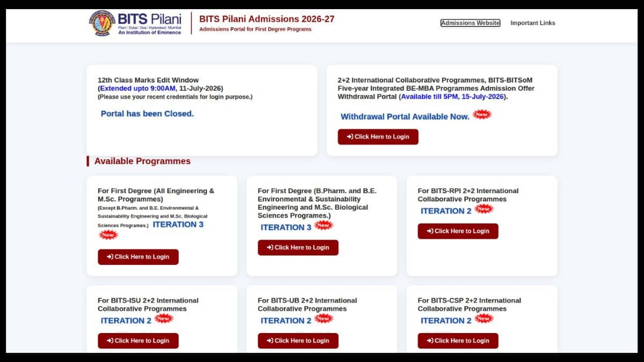
Task: Click the '12th Class Marks Edit Window' text
Action: 148,80
